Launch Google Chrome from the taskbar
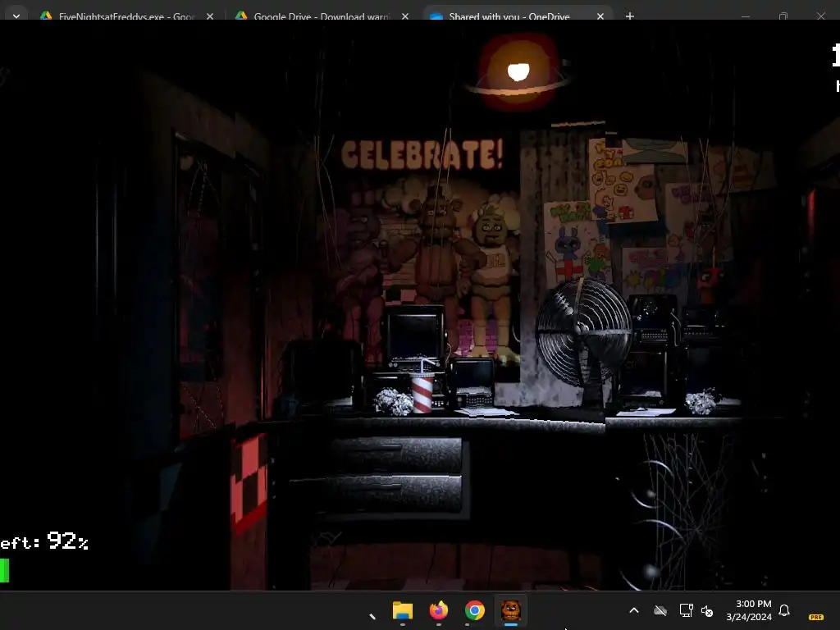 (475, 610)
